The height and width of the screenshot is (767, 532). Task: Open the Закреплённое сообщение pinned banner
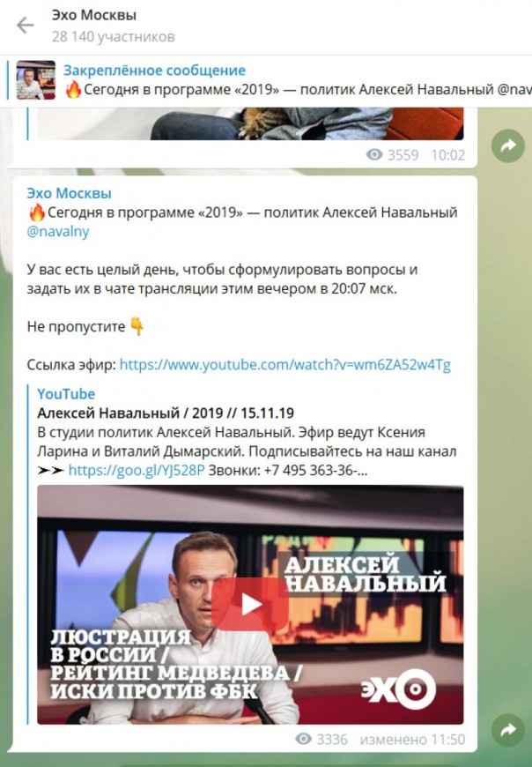(x=270, y=80)
